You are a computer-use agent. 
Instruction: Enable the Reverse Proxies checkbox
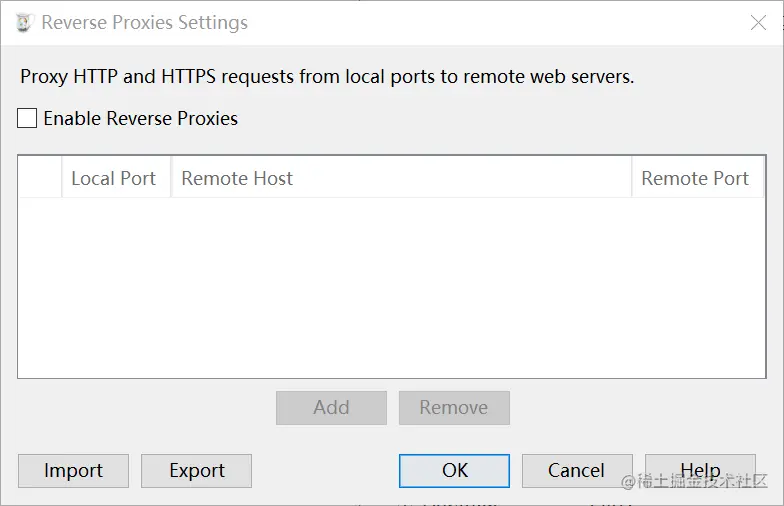pyautogui.click(x=27, y=118)
